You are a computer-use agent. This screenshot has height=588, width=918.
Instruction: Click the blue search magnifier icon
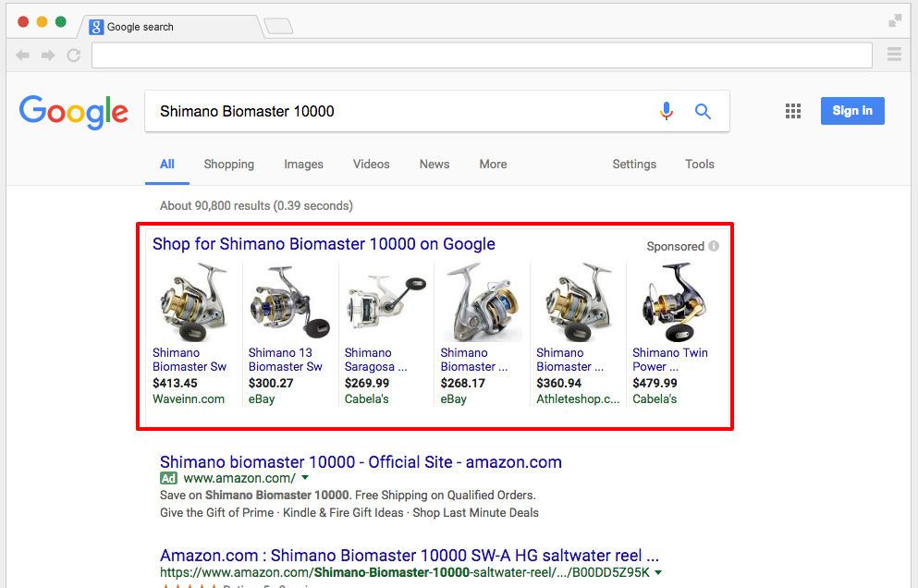coord(703,112)
